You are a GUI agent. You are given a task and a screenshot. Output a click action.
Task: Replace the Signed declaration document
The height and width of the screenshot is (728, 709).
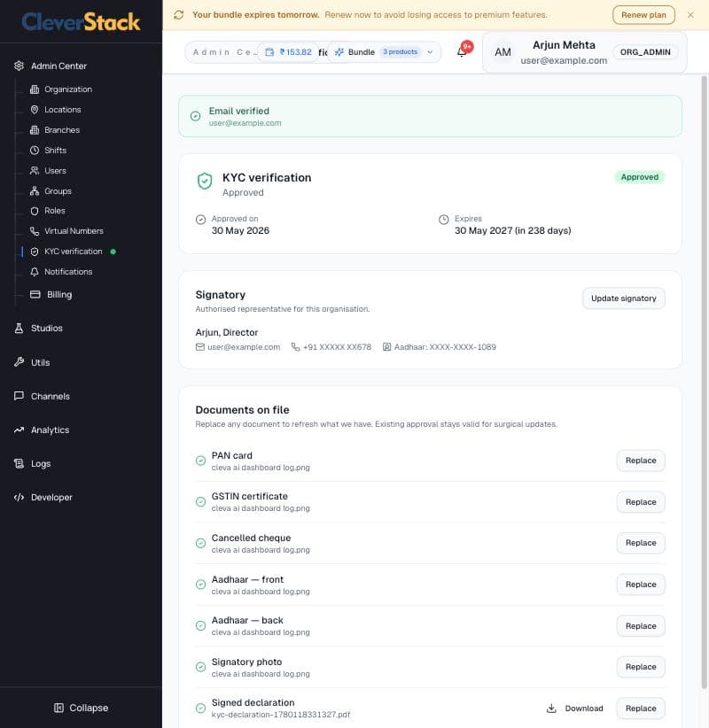[x=641, y=709]
